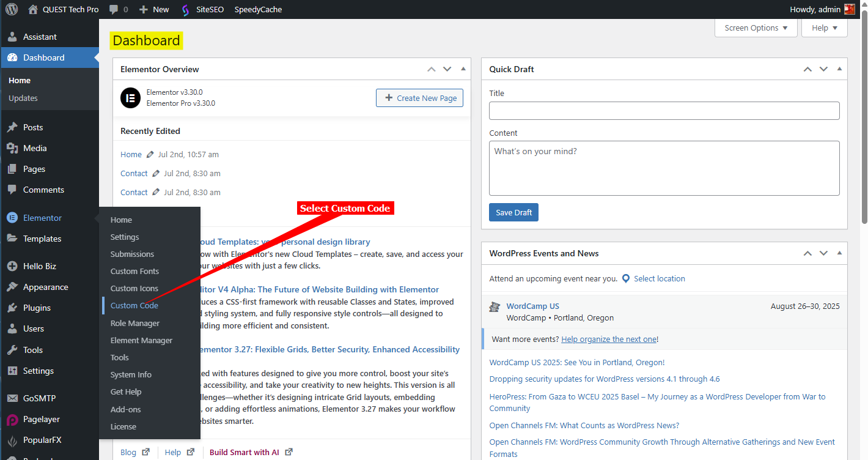
Task: Click the Assistant sidebar icon
Action: coord(12,37)
